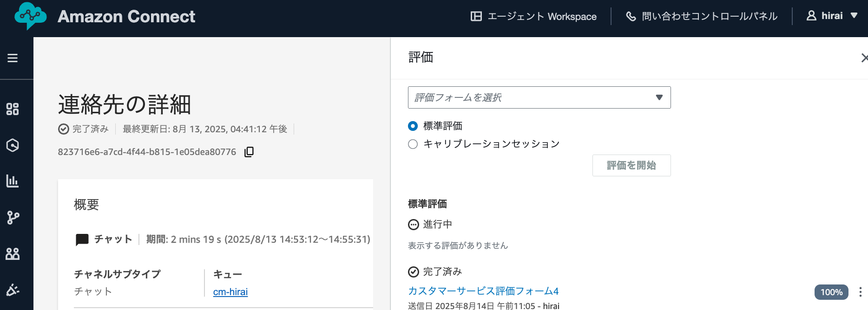This screenshot has width=868, height=310.
Task: Select the 標準評価 radio button
Action: [x=413, y=126]
